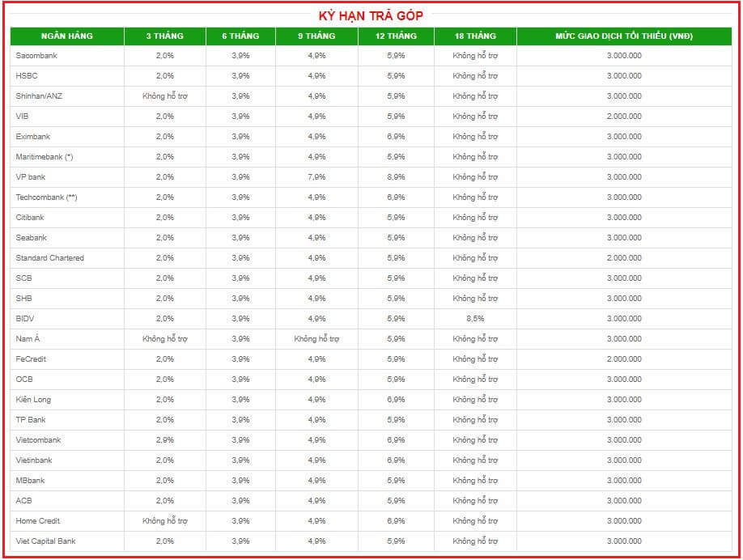Click Home Credit's 6,9% rate for 12 months
This screenshot has width=743, height=560.
click(x=396, y=520)
